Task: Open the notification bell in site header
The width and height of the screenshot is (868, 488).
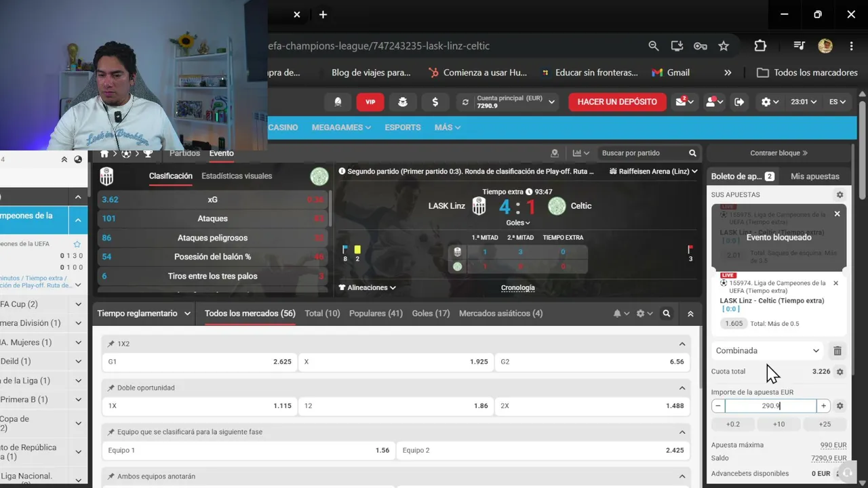Action: 338,102
